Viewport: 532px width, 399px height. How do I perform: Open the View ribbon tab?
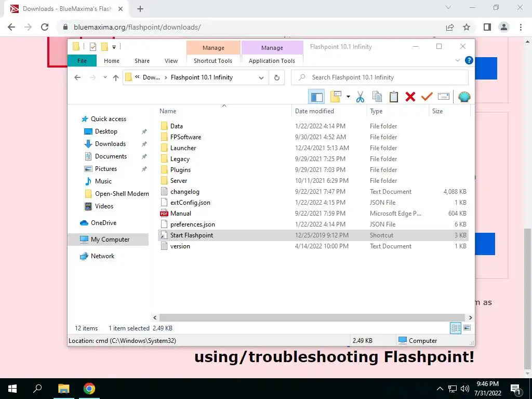point(171,61)
